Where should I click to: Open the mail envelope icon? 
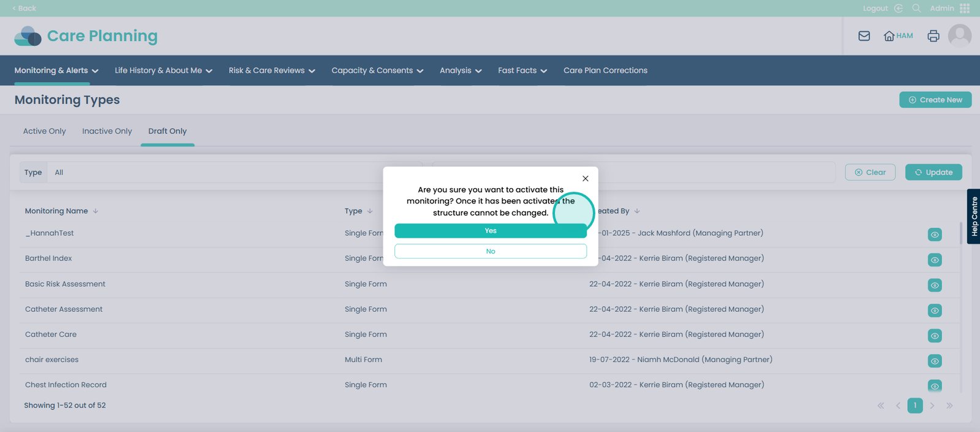864,36
